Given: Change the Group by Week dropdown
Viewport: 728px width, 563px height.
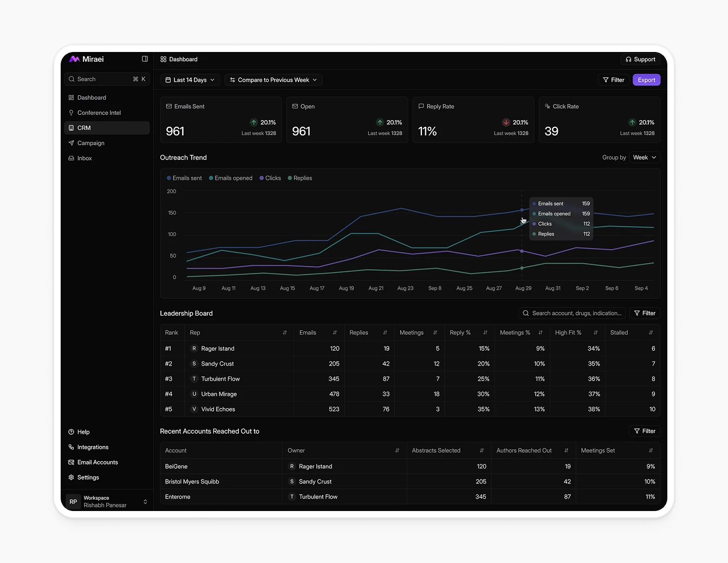Looking at the screenshot, I should (x=643, y=158).
